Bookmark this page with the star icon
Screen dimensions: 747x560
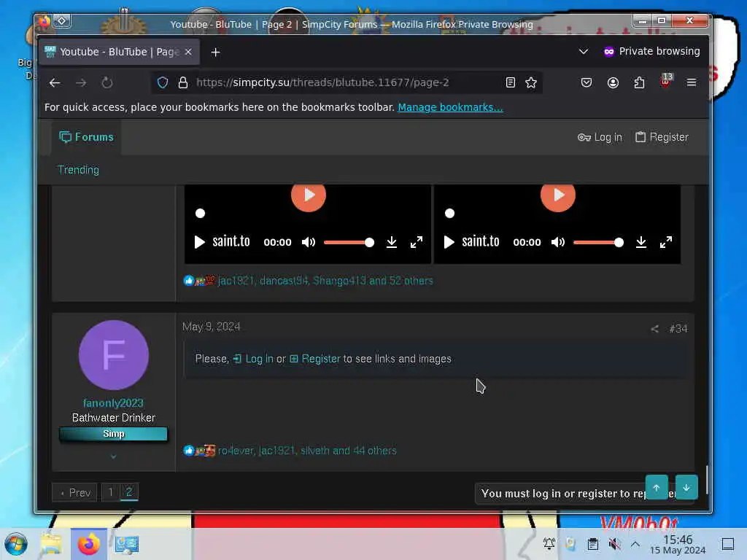point(531,83)
